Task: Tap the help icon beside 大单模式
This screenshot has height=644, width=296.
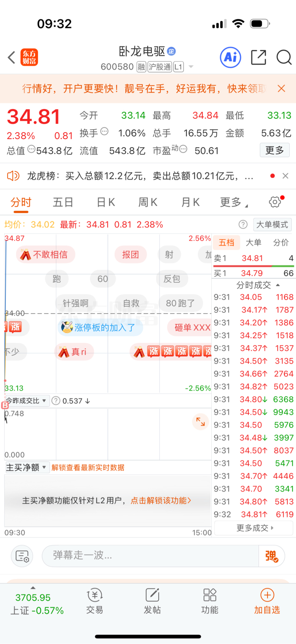Action: click(x=243, y=224)
